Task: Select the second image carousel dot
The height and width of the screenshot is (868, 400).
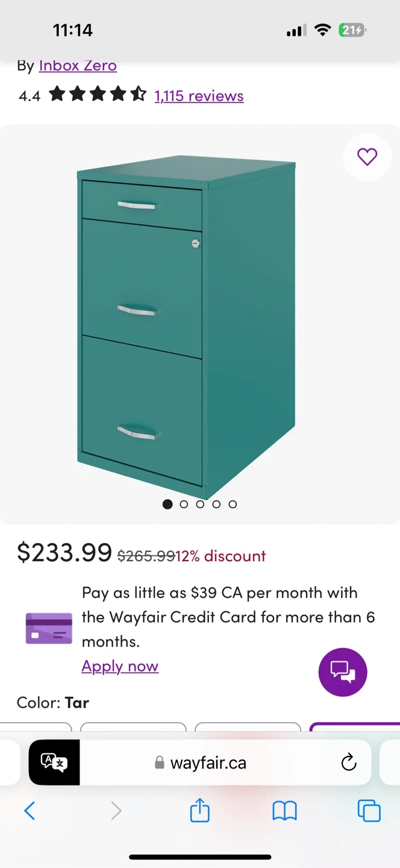Action: point(184,504)
